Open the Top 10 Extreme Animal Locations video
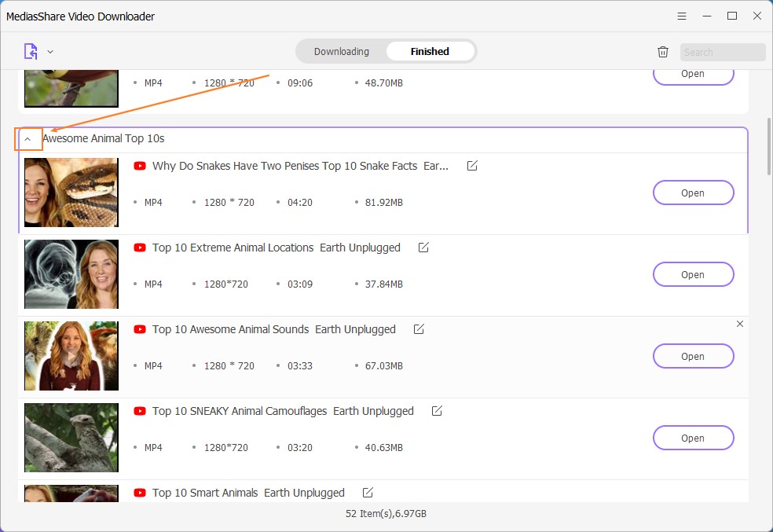Screen dimensions: 773x532 tap(693, 274)
